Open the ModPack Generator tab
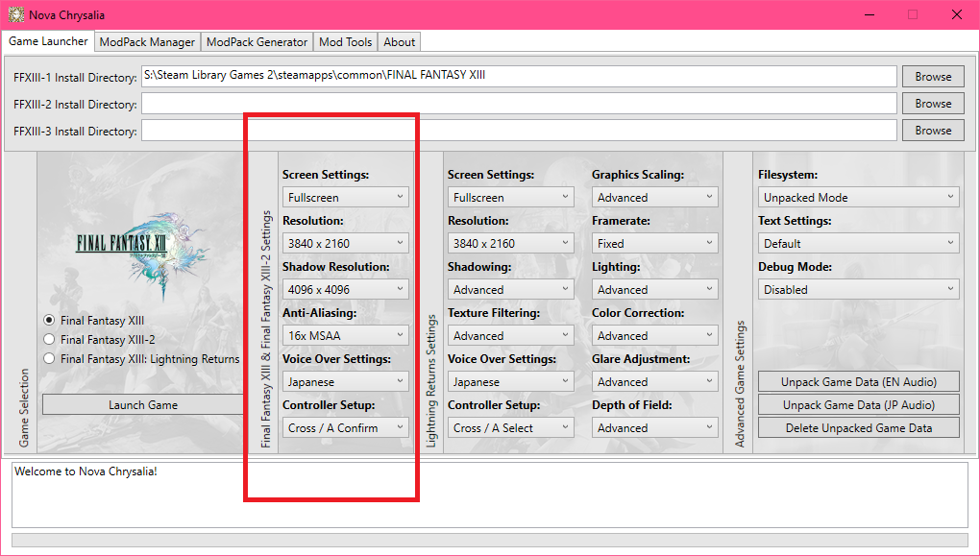 [257, 42]
